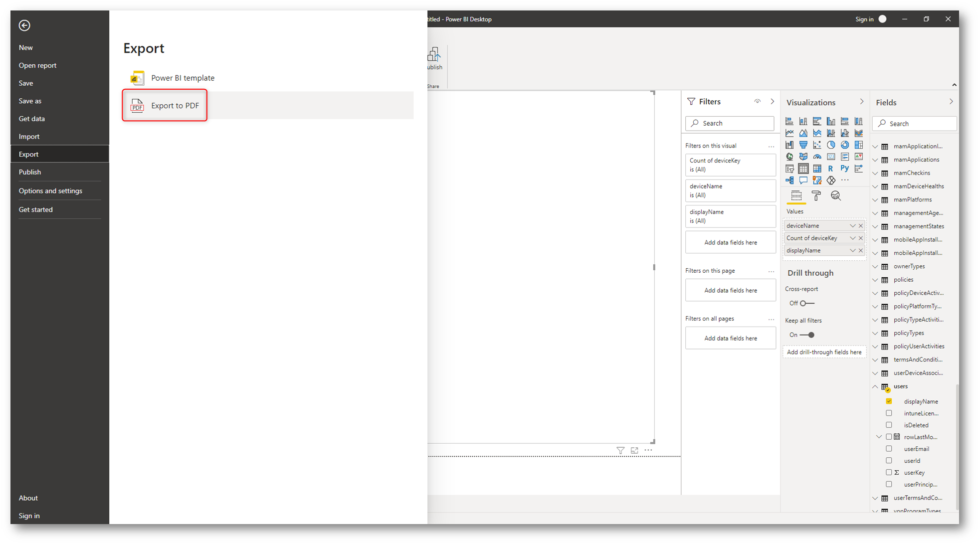The height and width of the screenshot is (545, 980).
Task: Open the Count of deviceKey dropdown arrow
Action: [x=852, y=238]
